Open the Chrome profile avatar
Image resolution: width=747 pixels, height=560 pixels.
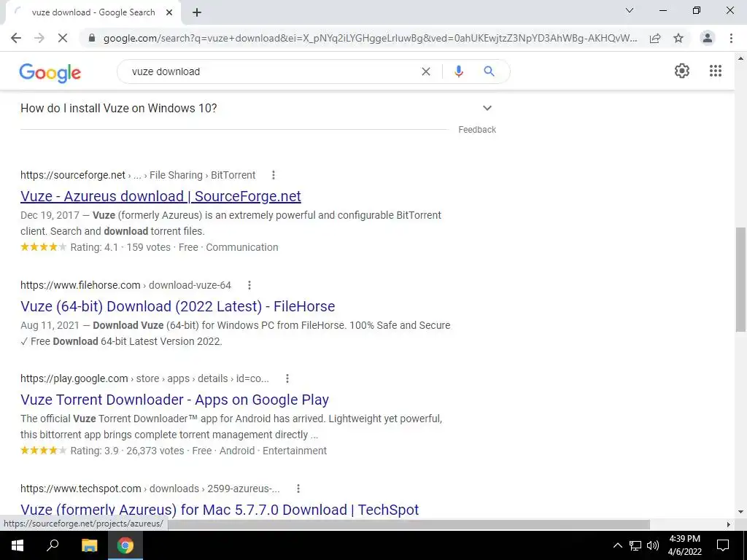(x=708, y=38)
